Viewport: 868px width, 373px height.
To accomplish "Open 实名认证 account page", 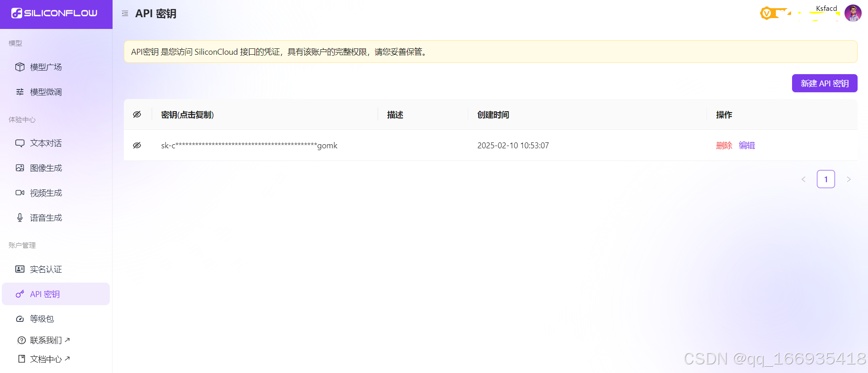I will pos(56,269).
